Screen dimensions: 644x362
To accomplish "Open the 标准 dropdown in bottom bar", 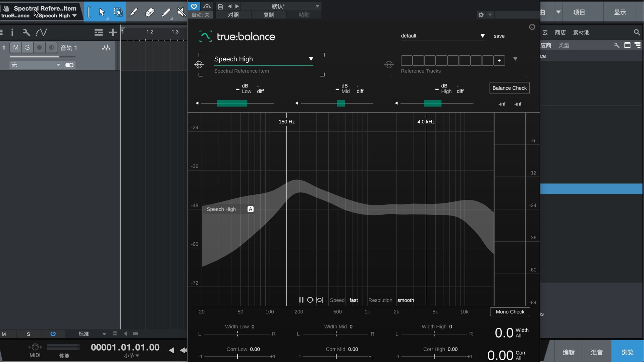I will pos(92,334).
